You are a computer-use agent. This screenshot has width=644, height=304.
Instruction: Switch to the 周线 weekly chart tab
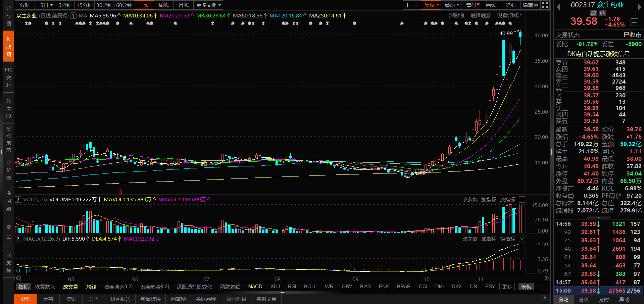[x=164, y=5]
